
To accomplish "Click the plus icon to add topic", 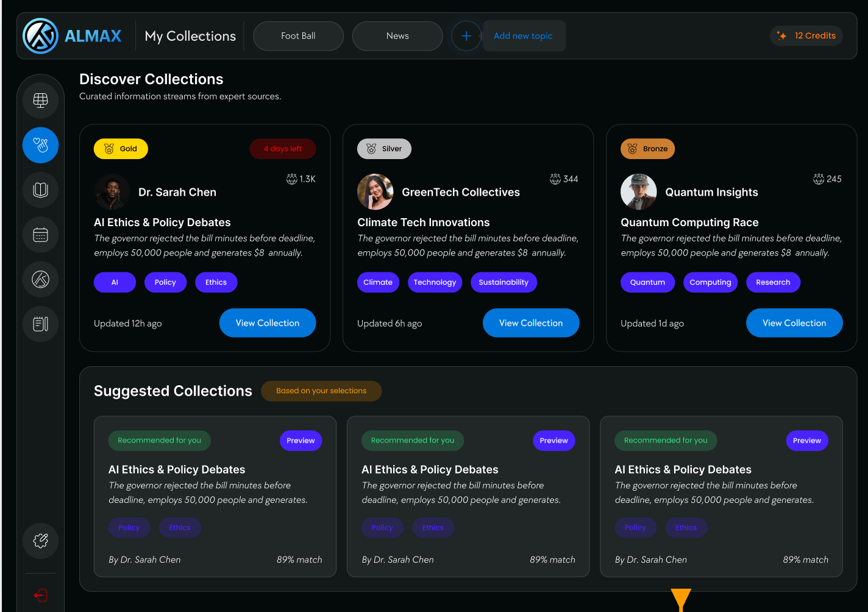I will tap(466, 36).
